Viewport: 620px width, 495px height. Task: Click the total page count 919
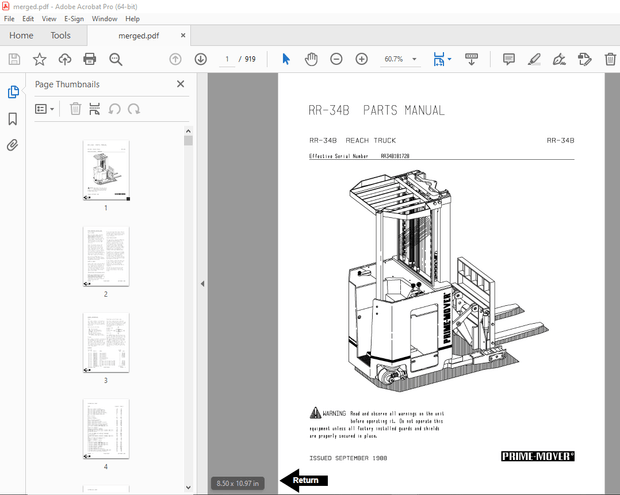point(250,59)
